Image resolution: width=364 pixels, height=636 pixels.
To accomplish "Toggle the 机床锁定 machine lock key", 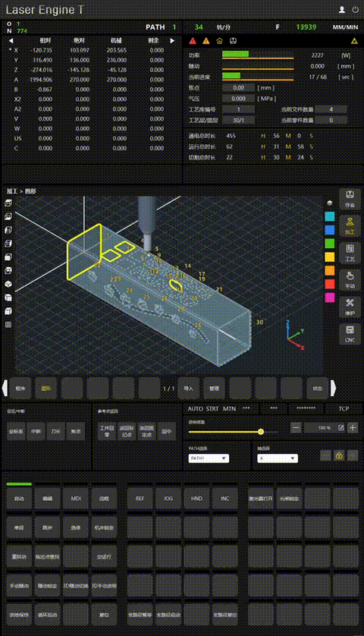I will coord(104,527).
